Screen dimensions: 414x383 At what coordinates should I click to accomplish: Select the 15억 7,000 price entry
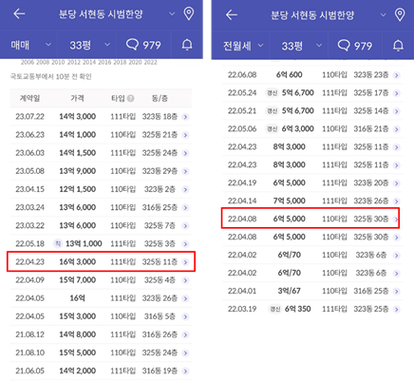click(x=77, y=280)
